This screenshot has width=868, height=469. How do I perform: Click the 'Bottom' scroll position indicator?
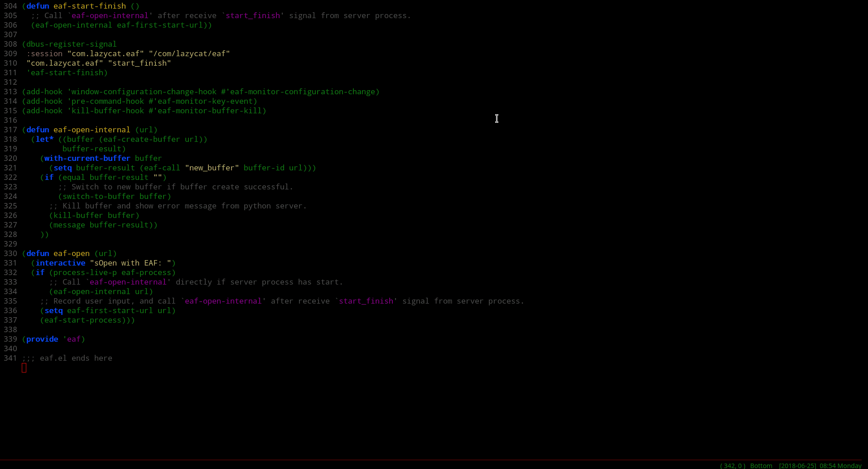(761, 465)
